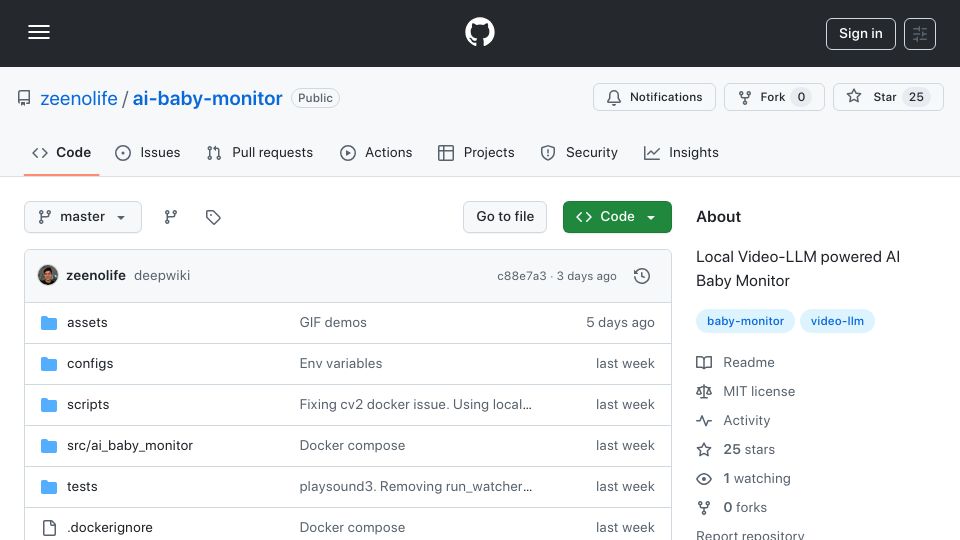This screenshot has height=540, width=960.
Task: Open the settings sliders icon beside Sign in
Action: 920,34
